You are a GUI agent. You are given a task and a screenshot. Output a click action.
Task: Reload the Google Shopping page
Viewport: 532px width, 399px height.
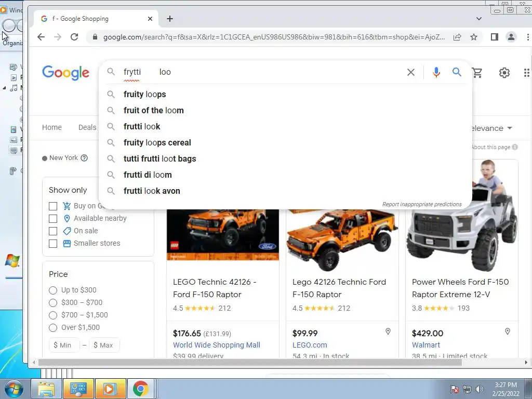(x=74, y=37)
